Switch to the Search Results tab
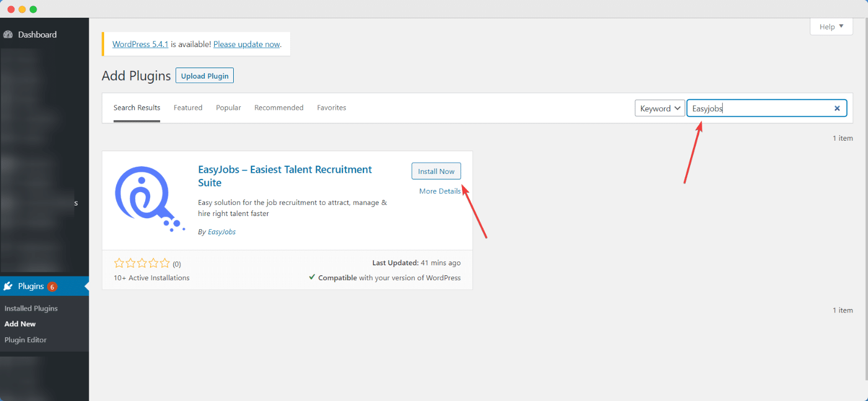868x401 pixels. 137,107
